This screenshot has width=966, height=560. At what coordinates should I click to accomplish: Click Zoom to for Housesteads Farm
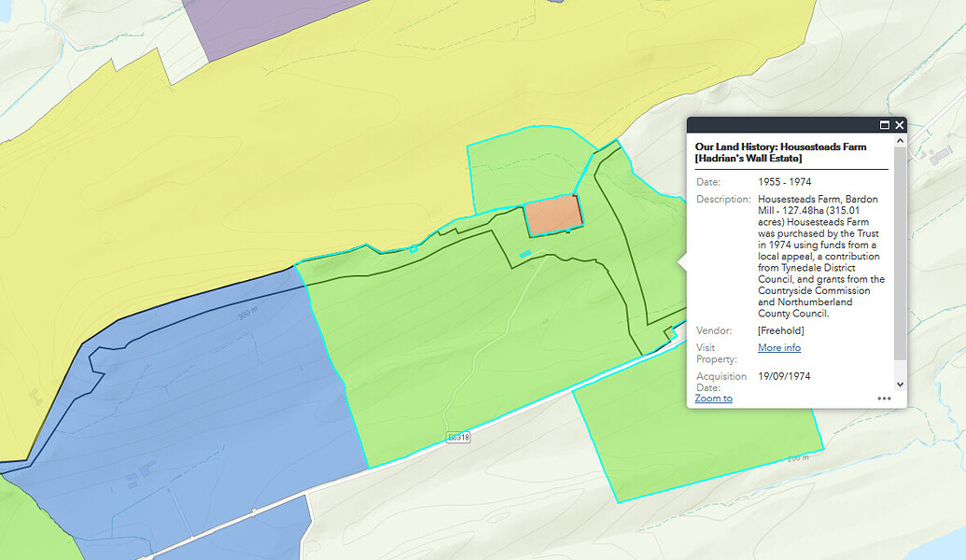714,398
